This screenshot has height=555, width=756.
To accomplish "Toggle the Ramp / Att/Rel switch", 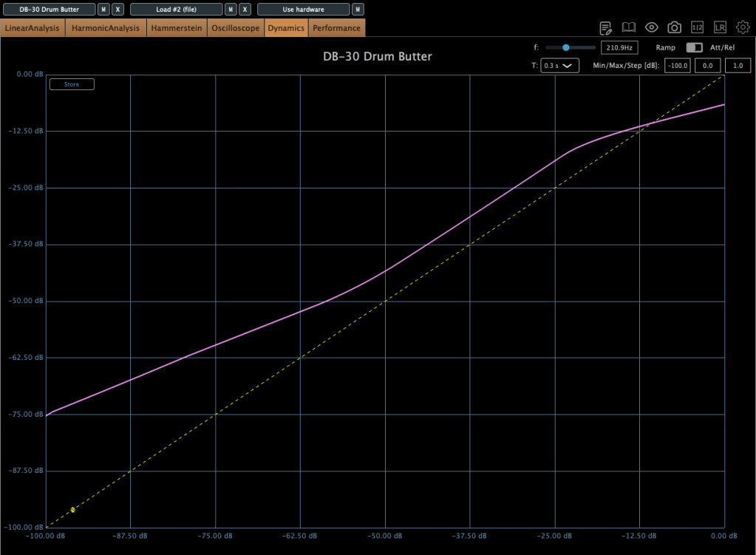I will [694, 47].
